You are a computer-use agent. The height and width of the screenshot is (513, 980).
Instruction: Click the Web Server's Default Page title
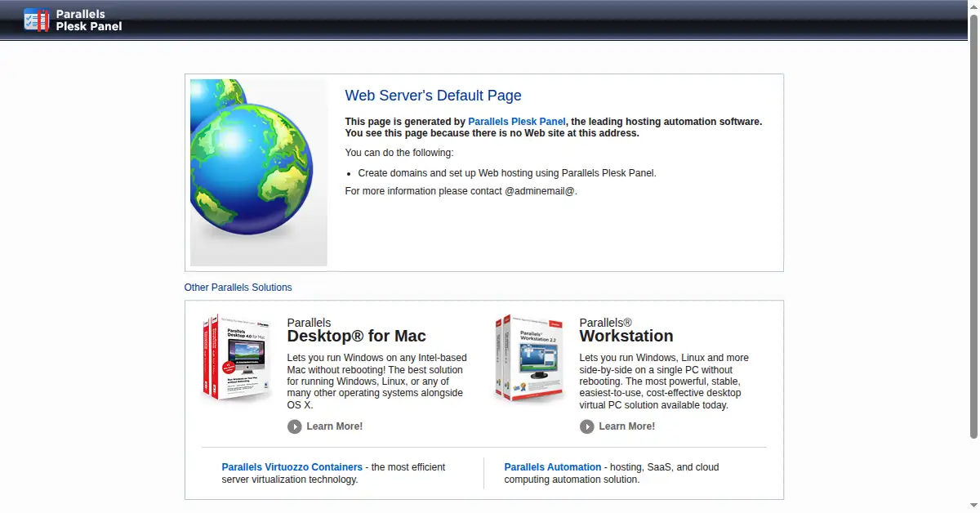click(x=434, y=96)
